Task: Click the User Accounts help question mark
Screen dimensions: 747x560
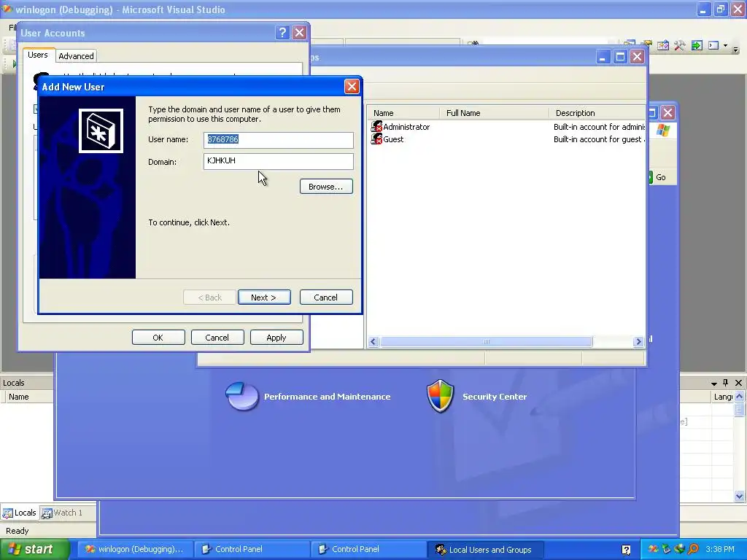Action: pyautogui.click(x=282, y=32)
